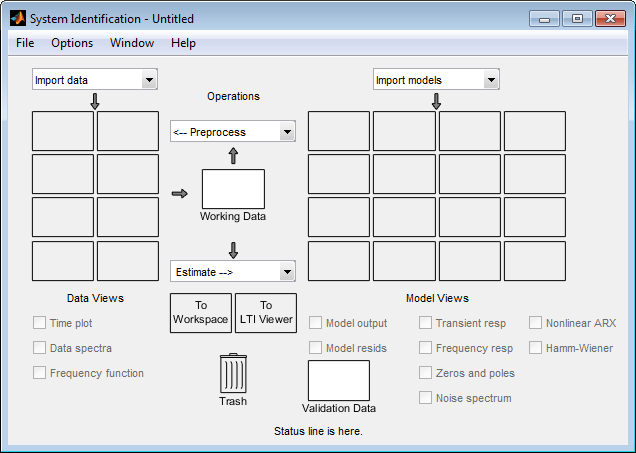Open the Help menu

coord(183,43)
